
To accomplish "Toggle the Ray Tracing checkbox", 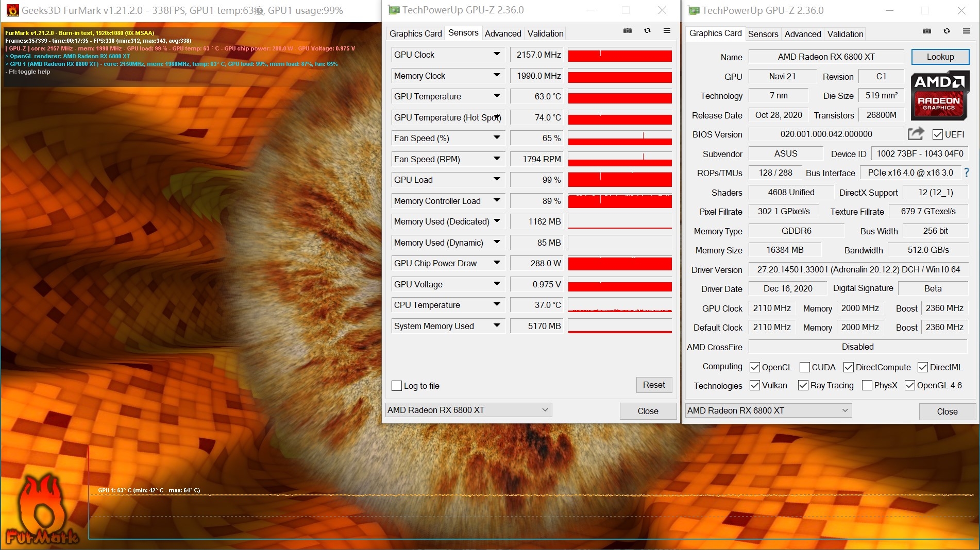I will pyautogui.click(x=803, y=385).
